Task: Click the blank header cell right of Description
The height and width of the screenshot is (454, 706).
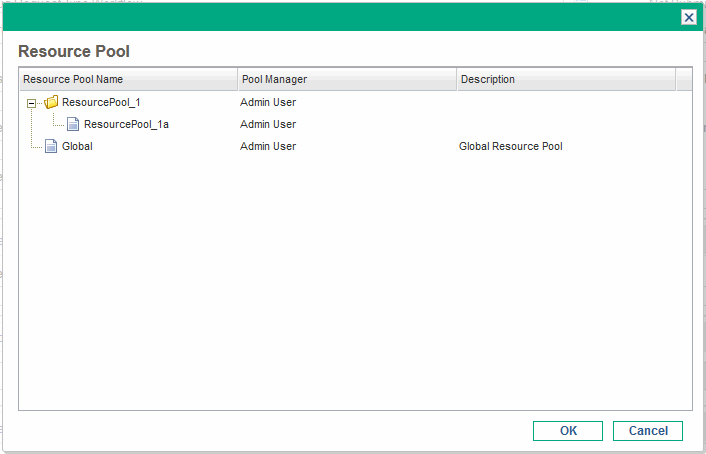Action: [x=683, y=79]
